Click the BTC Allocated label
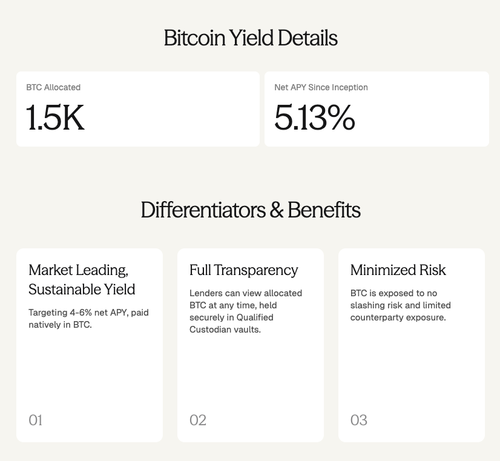500x461 pixels. click(x=53, y=87)
